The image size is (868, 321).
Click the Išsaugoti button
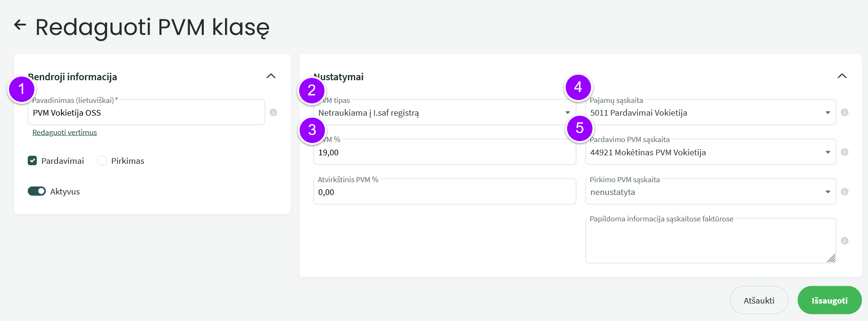[829, 300]
